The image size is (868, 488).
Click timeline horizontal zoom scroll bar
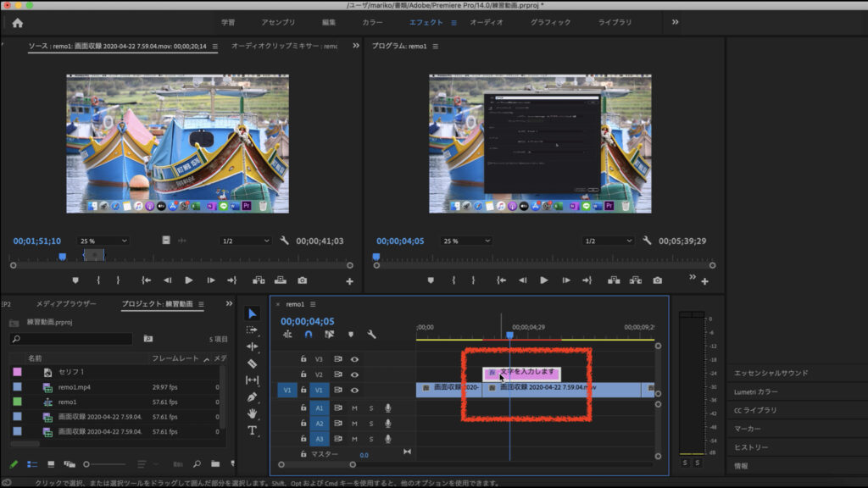[317, 465]
